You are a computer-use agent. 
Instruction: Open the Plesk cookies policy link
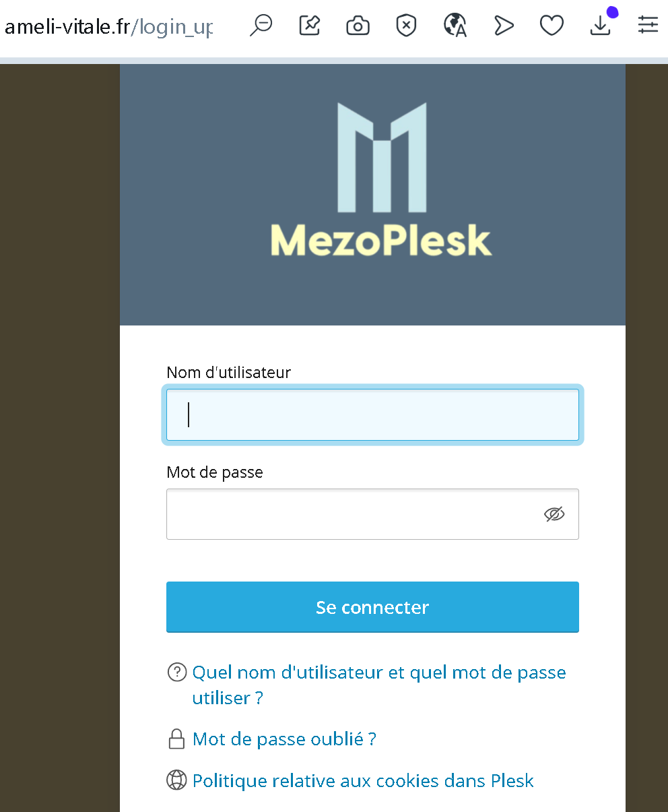tap(363, 781)
